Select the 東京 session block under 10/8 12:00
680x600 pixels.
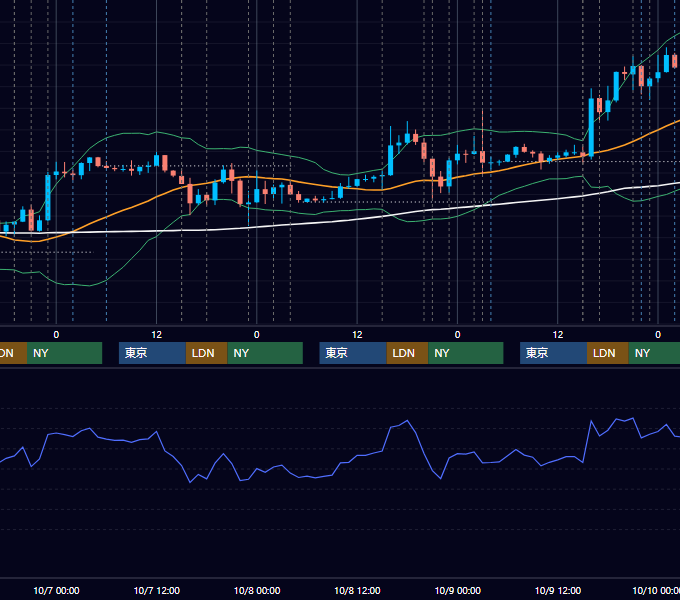coord(353,353)
